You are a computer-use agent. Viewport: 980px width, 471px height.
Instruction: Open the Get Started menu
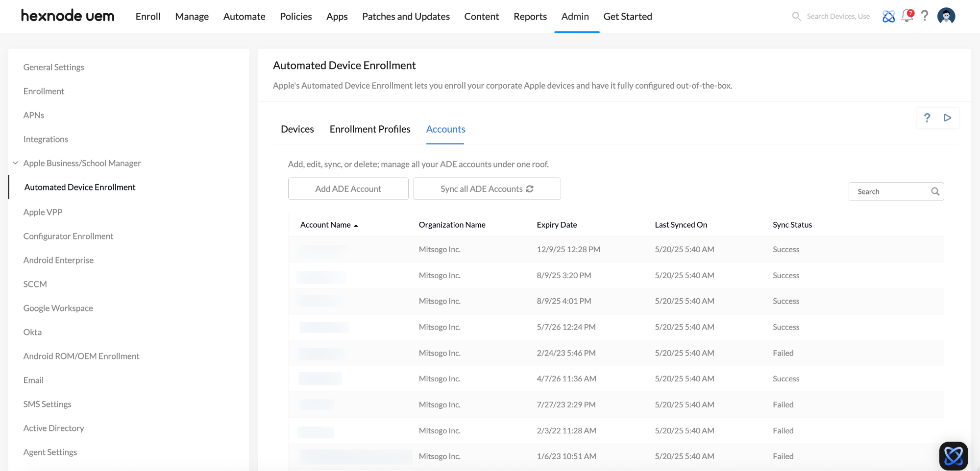[x=628, y=17]
